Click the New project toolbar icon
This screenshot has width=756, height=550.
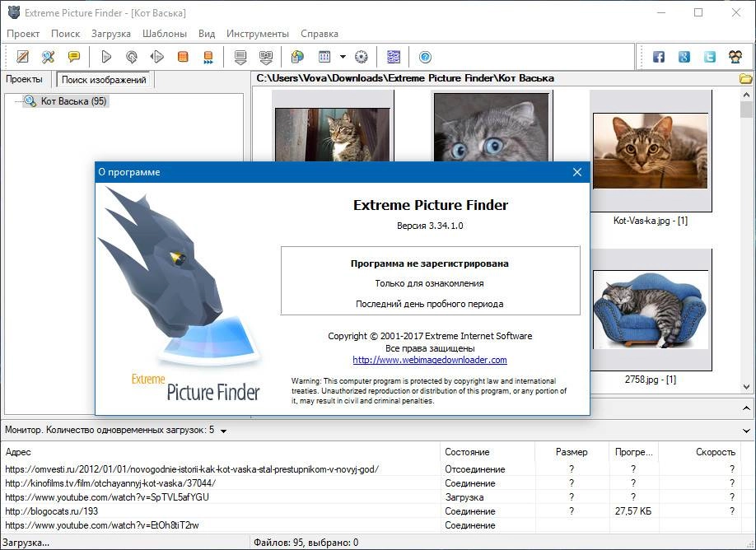23,57
